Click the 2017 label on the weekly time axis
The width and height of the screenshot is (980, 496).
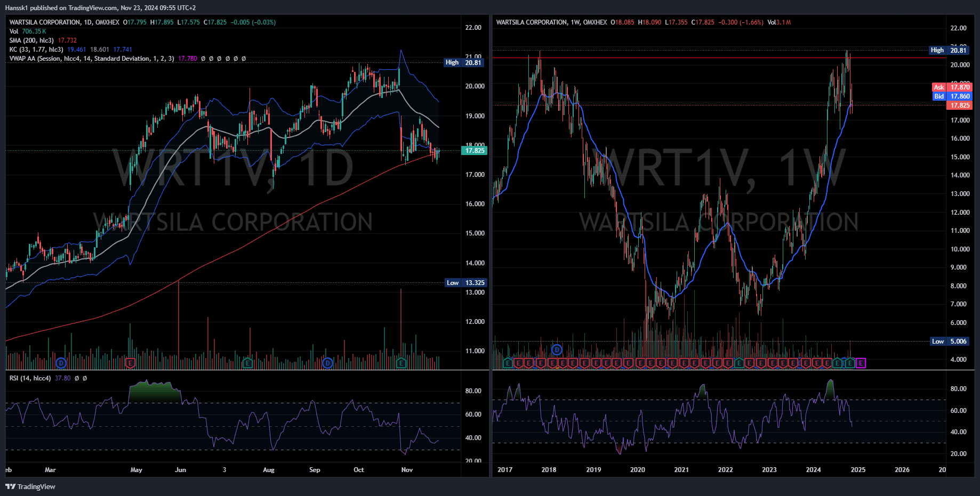(x=504, y=470)
